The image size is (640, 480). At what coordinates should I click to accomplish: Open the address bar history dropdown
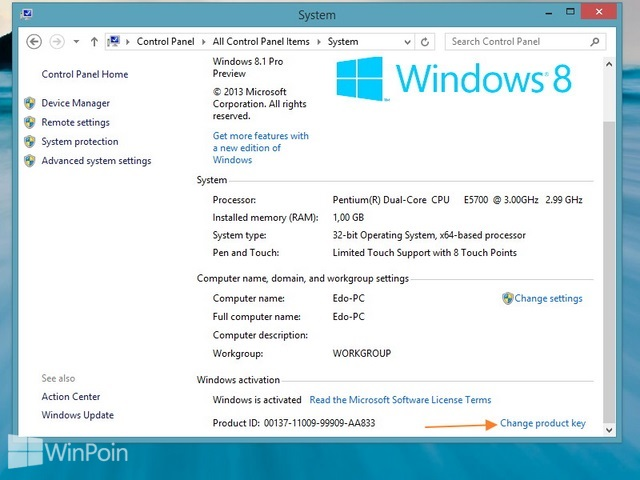click(x=407, y=42)
